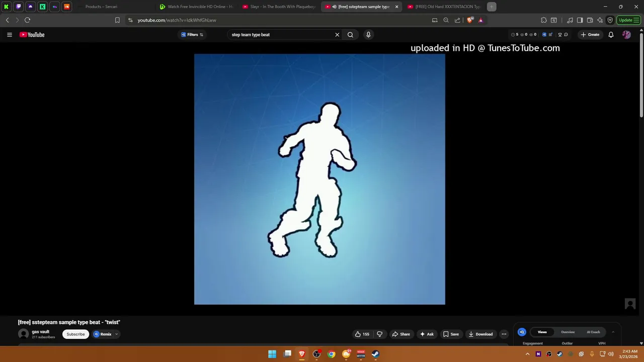The width and height of the screenshot is (644, 362).
Task: Open the browser share page icon
Action: (457, 20)
